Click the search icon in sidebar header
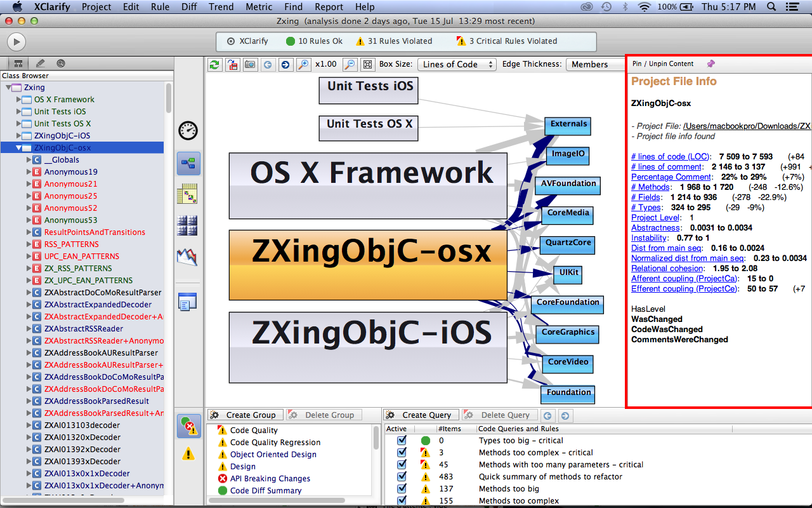 point(61,63)
